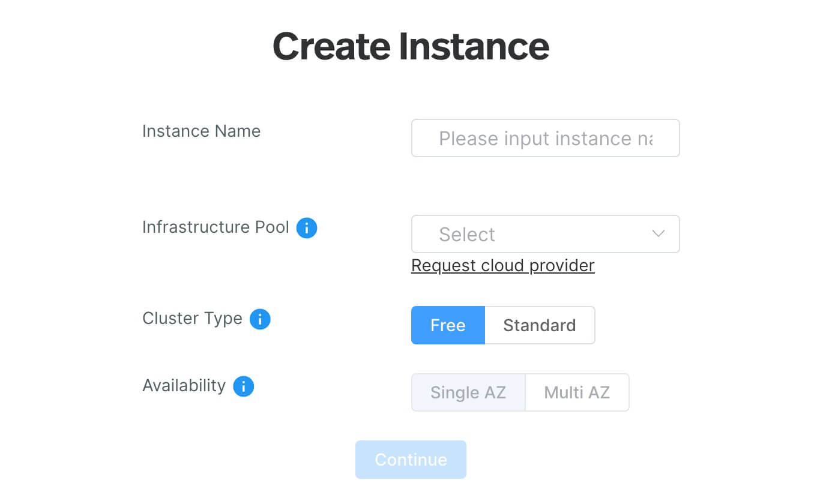The width and height of the screenshot is (826, 504).
Task: Click the 'Select' placeholder text in pool combo box
Action: pyautogui.click(x=466, y=235)
